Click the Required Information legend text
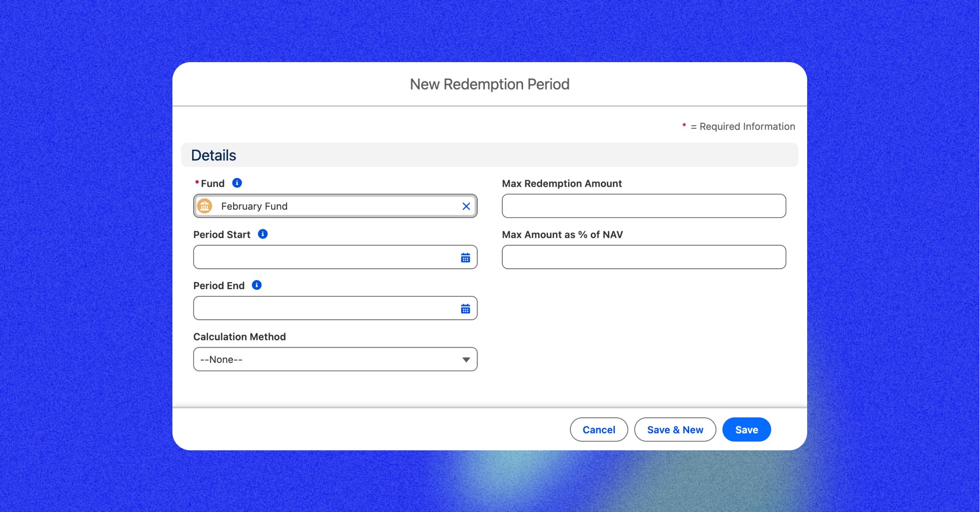This screenshot has width=980, height=512. pos(747,127)
